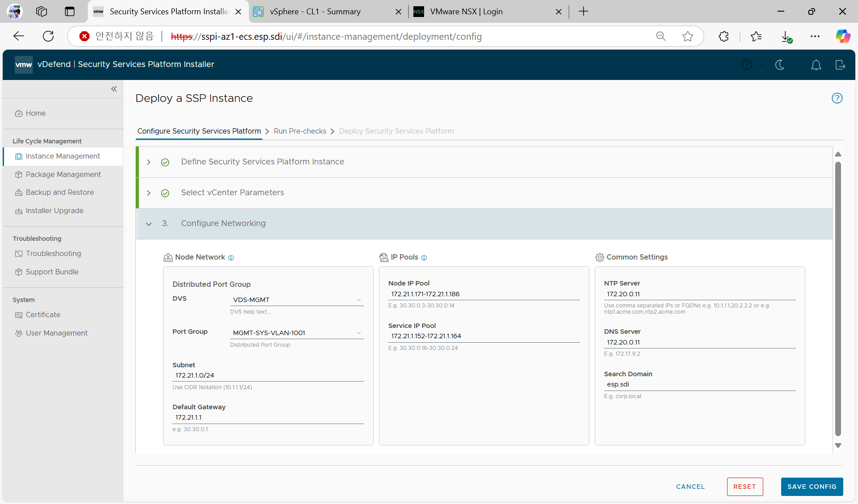Open browser settings ellipsis menu

coord(815,36)
